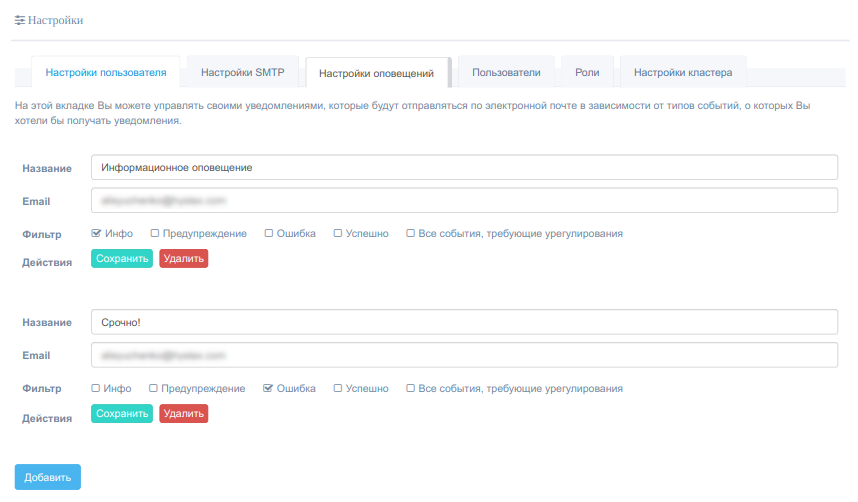The height and width of the screenshot is (502, 858).
Task: Open the Настройки пользователя tab
Action: (106, 72)
